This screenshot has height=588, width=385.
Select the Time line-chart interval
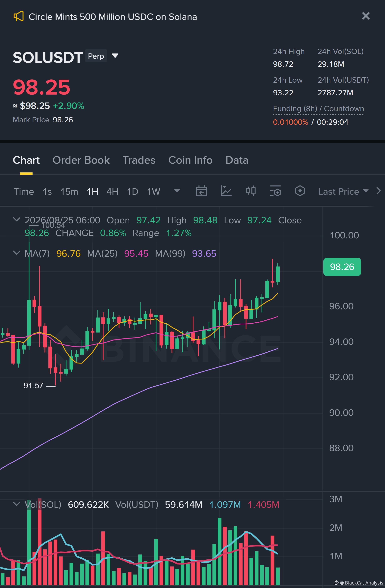pyautogui.click(x=24, y=191)
